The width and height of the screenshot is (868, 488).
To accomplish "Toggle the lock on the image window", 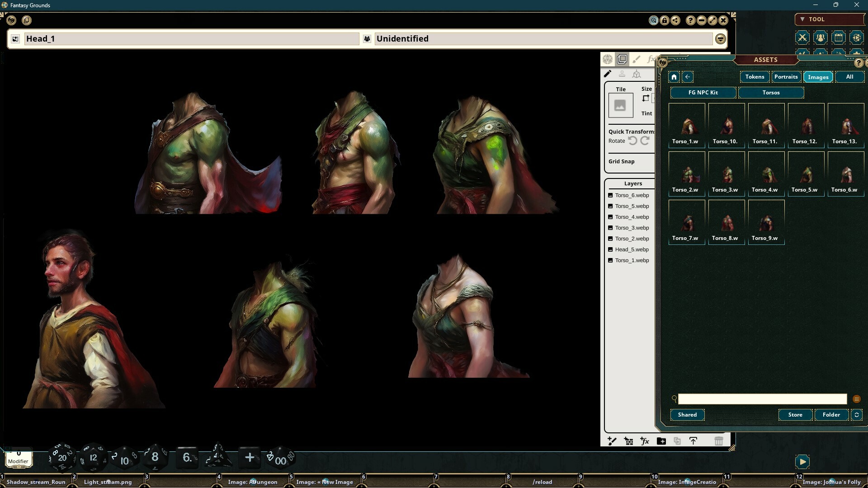I will (x=664, y=20).
